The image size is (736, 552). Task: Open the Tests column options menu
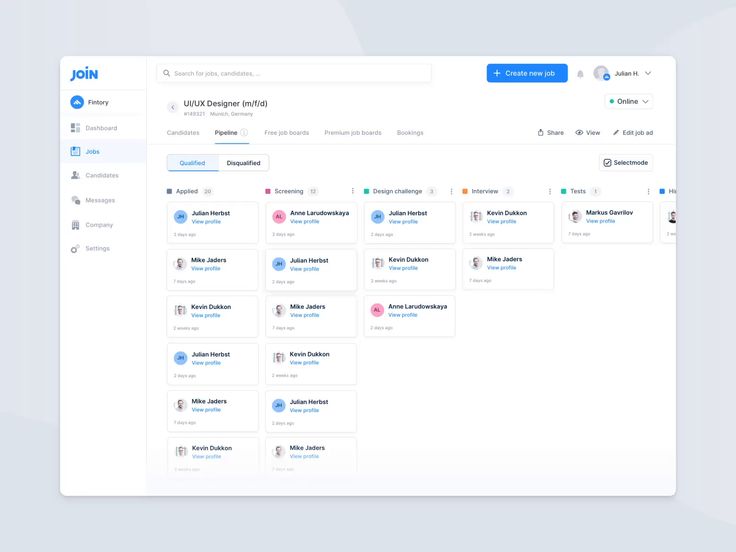(648, 191)
